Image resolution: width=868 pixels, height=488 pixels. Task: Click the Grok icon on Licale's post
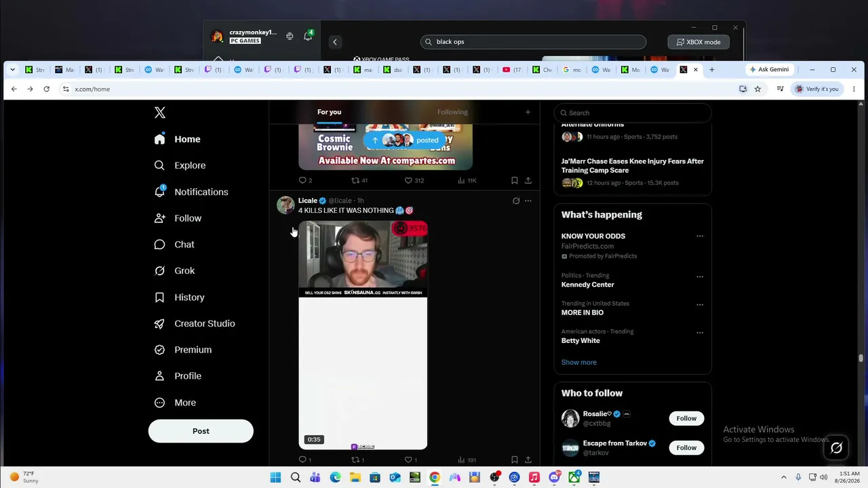coord(516,201)
